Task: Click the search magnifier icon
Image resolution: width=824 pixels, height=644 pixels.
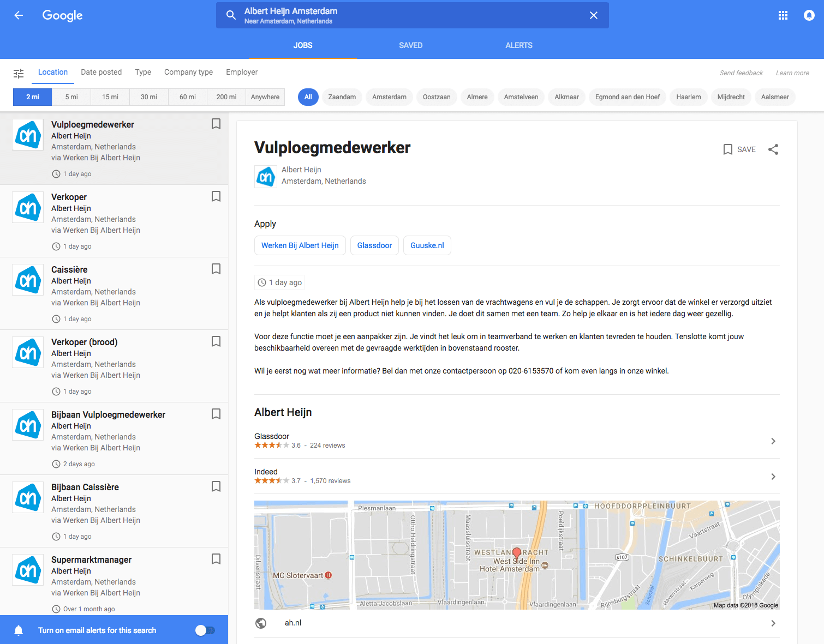Action: pos(231,15)
